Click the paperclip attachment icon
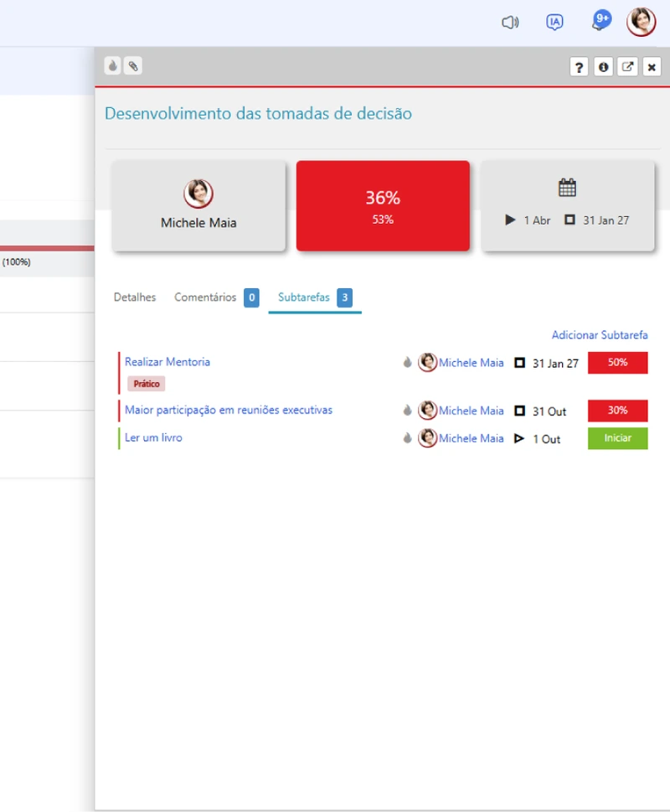670x812 pixels. (x=133, y=65)
